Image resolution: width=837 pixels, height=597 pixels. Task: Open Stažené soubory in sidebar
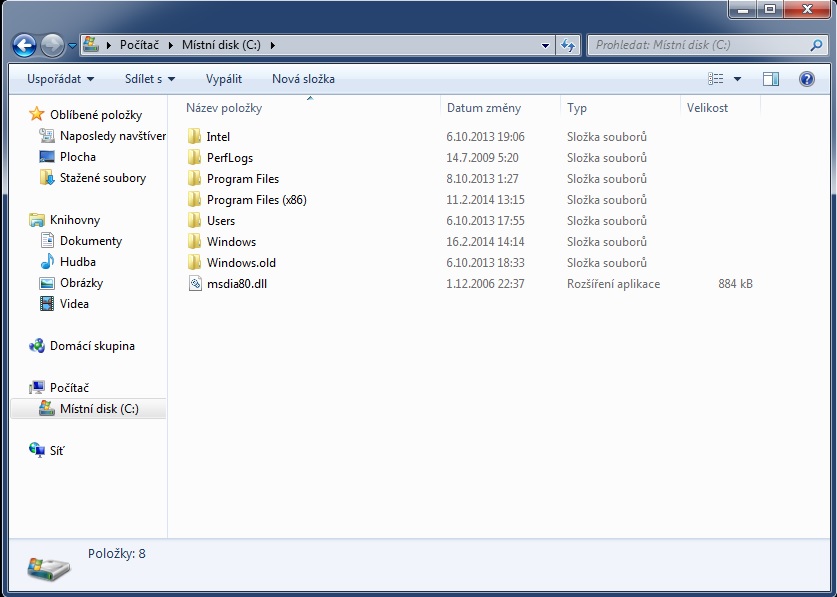click(92, 178)
